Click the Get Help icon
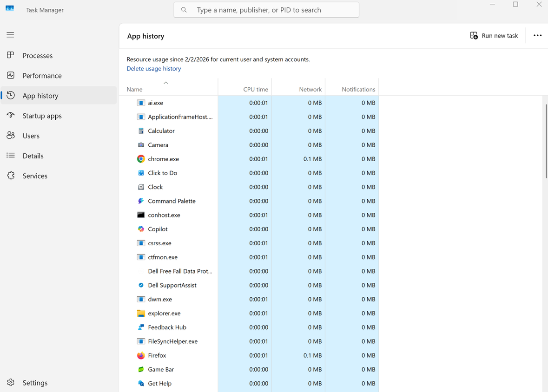Screen dimensions: 548x392 (x=141, y=383)
